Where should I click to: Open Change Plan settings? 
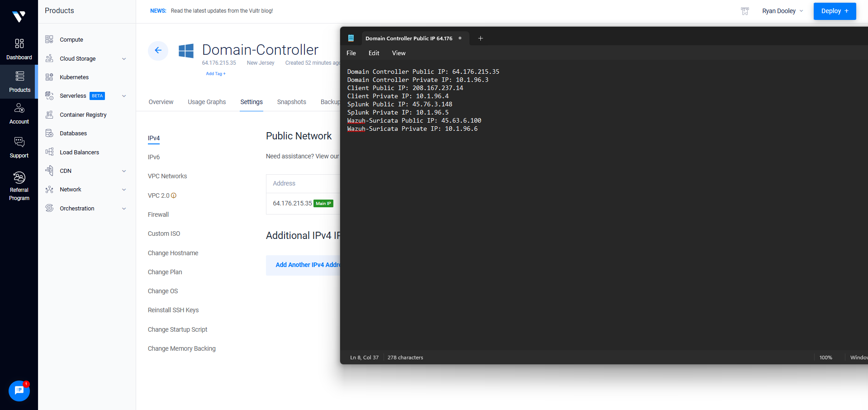[165, 272]
